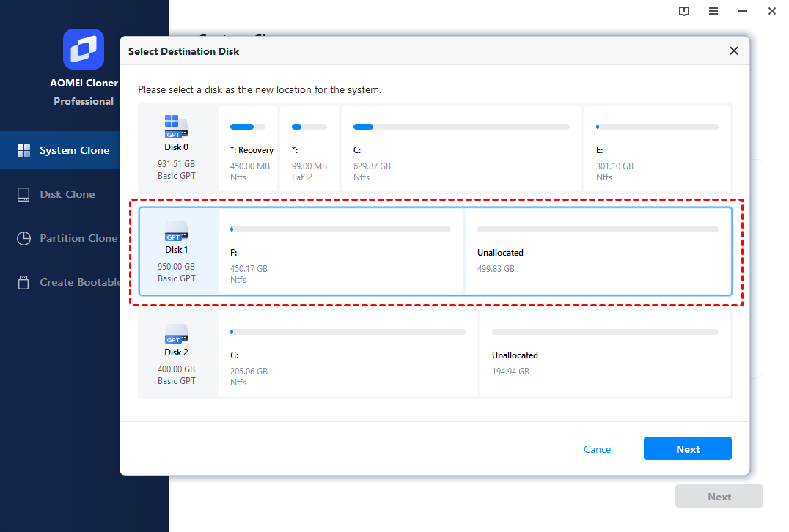Select the 499.83 GB Unallocated space
This screenshot has height=532, width=789.
click(598, 251)
